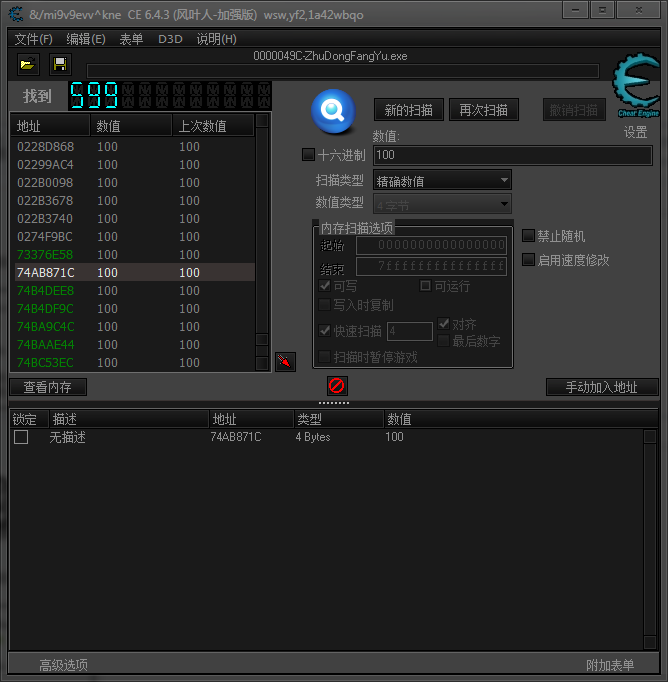Screen dimensions: 668x682
Task: Select green result row 74BC53EC
Action: 134,362
